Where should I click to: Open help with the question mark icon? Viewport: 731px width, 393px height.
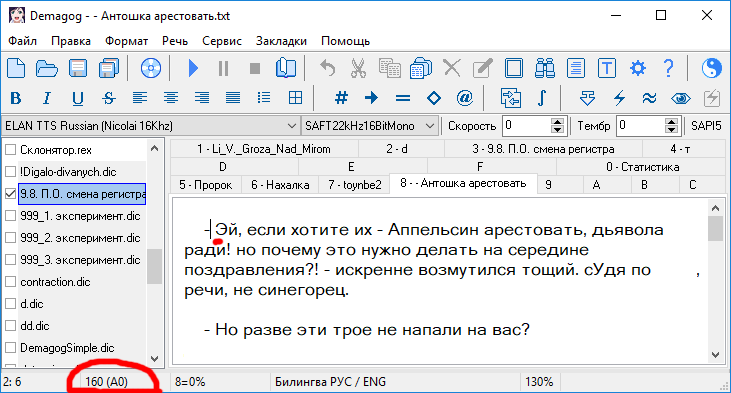point(669,69)
